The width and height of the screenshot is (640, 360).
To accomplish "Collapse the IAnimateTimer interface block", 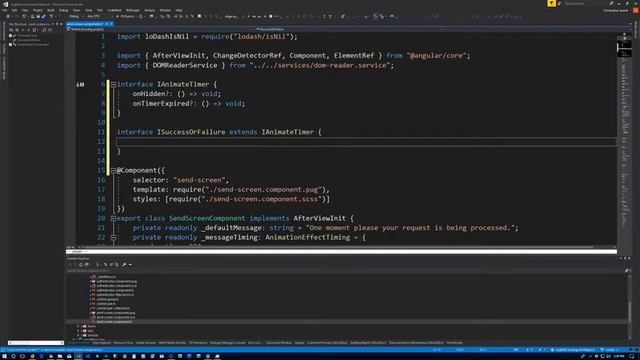I will pyautogui.click(x=113, y=84).
